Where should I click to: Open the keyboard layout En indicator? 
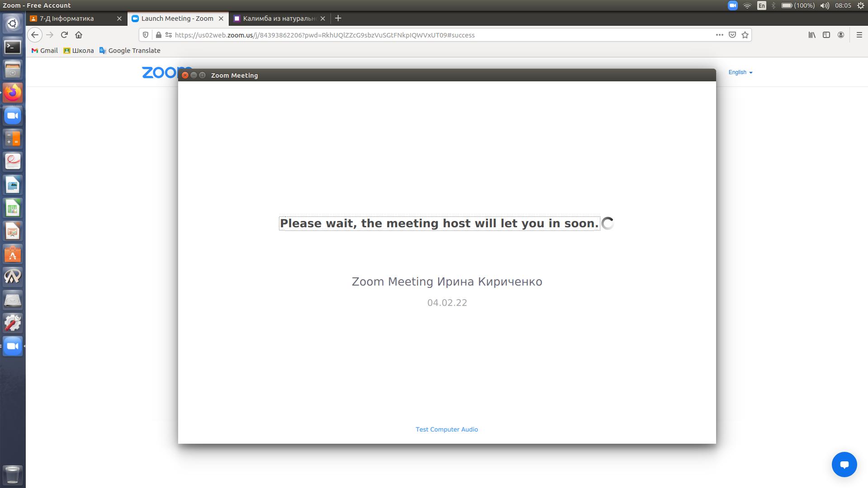pos(762,5)
